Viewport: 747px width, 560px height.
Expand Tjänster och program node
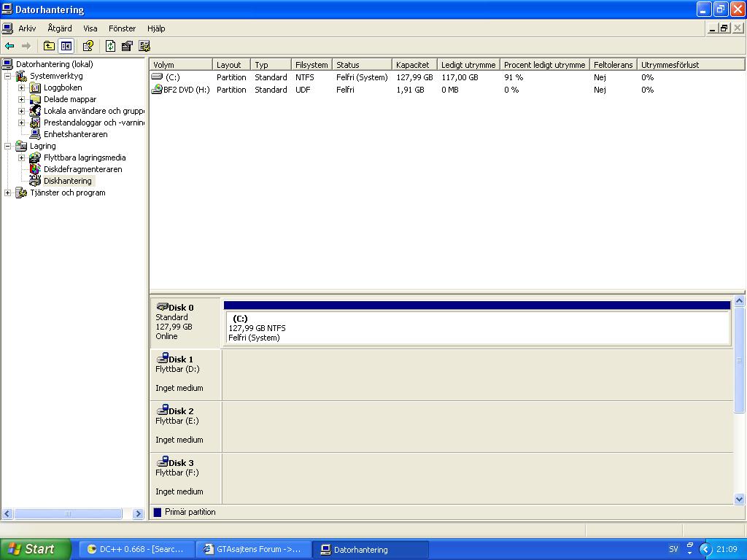(7, 192)
